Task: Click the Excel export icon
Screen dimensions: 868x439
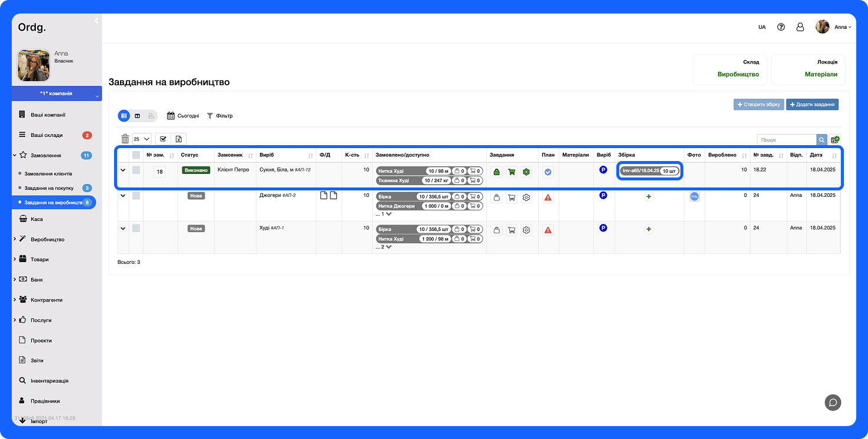Action: (179, 139)
